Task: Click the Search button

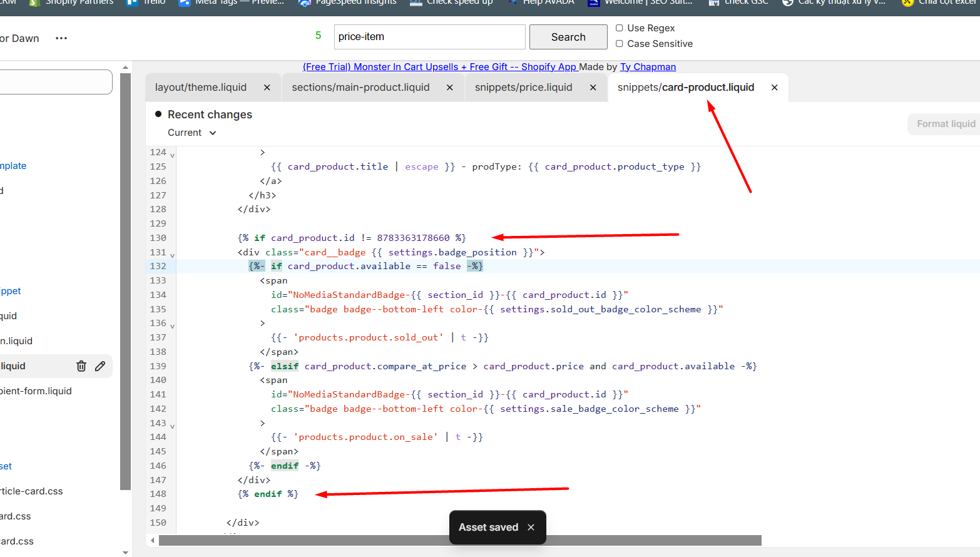Action: (568, 37)
